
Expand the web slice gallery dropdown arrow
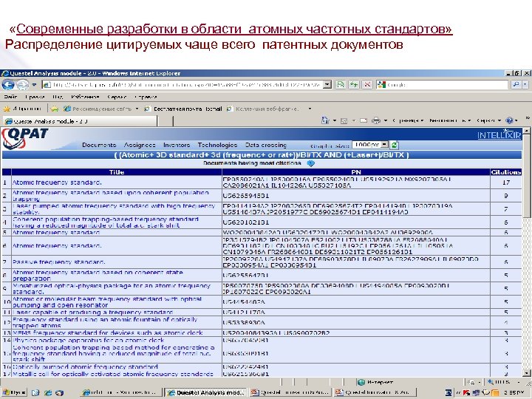310,109
